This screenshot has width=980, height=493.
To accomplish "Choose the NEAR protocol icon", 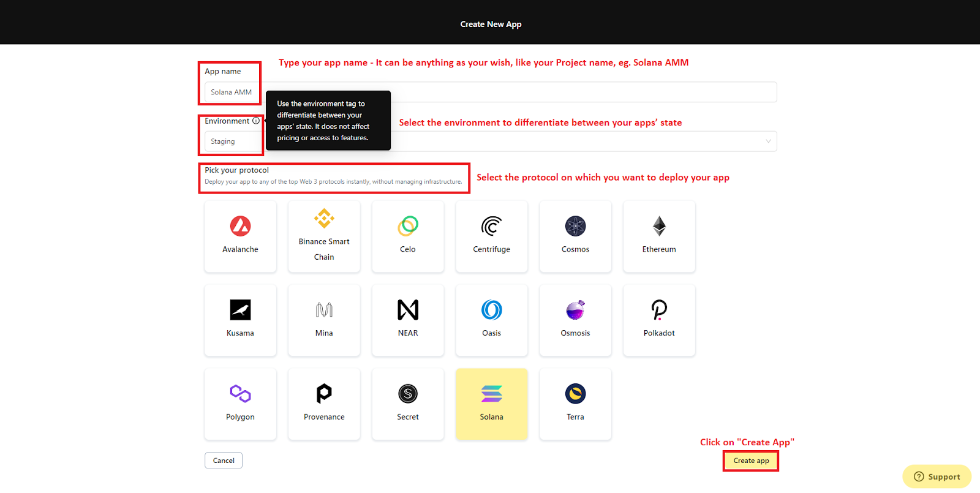I will click(408, 310).
